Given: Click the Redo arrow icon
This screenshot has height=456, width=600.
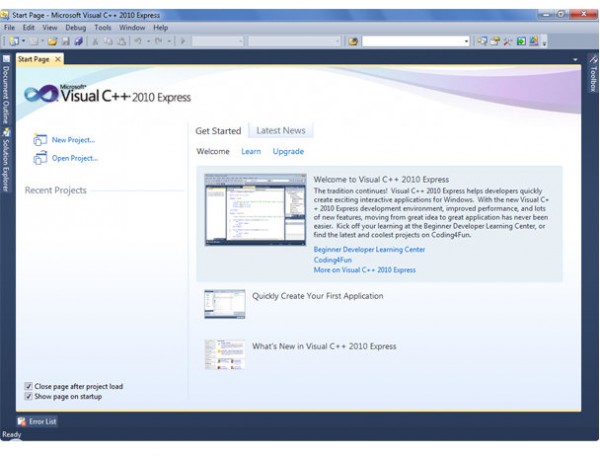Looking at the screenshot, I should (x=158, y=41).
